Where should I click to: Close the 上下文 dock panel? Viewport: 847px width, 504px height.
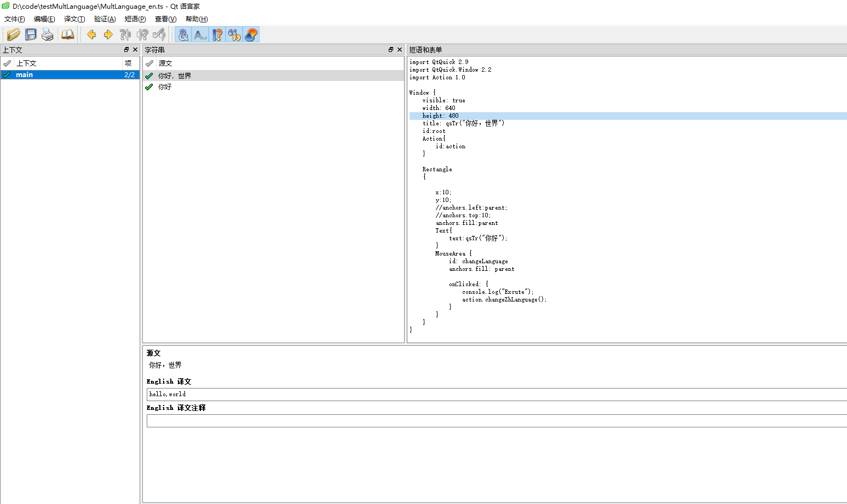[135, 50]
